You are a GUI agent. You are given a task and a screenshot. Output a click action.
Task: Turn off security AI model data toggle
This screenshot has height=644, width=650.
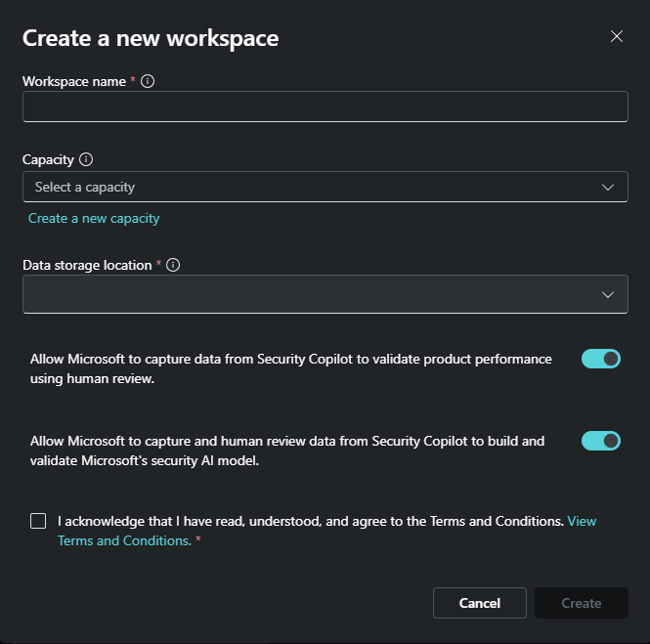point(601,441)
